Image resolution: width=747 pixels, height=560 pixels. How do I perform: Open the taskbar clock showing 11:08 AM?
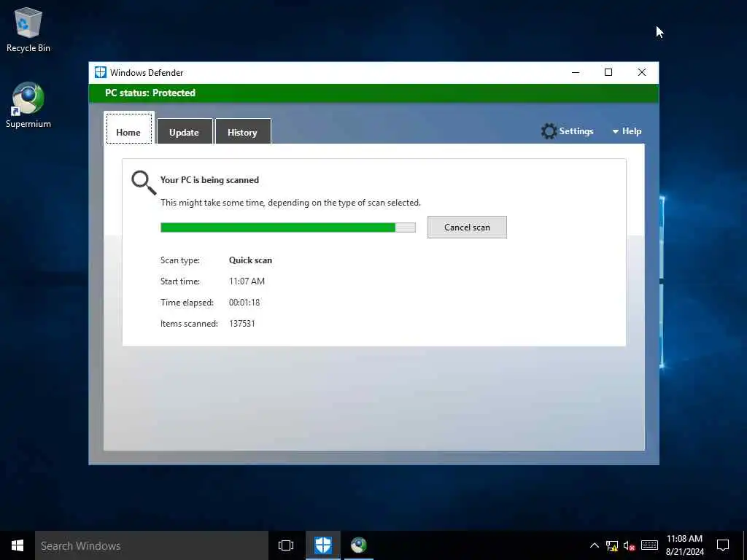click(x=684, y=545)
